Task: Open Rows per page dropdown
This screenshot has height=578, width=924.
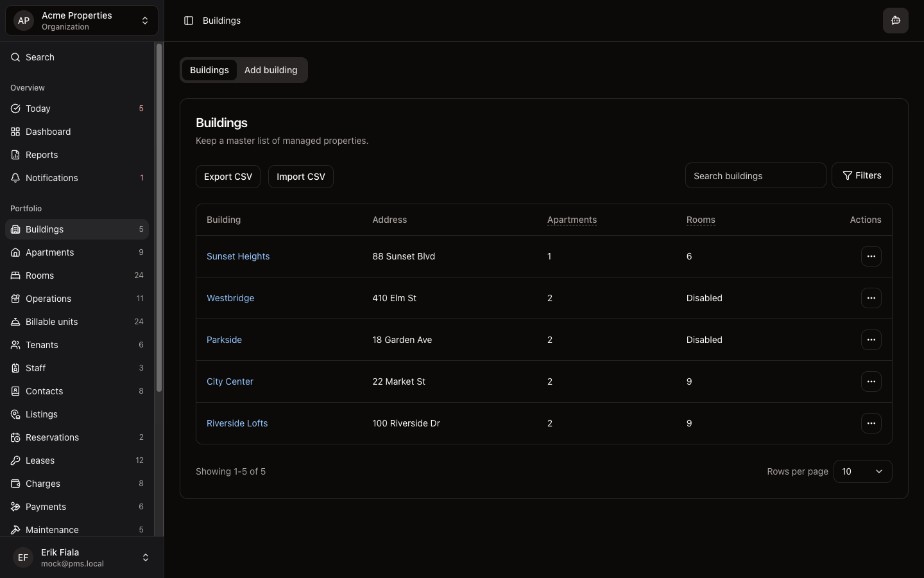Action: (x=862, y=471)
